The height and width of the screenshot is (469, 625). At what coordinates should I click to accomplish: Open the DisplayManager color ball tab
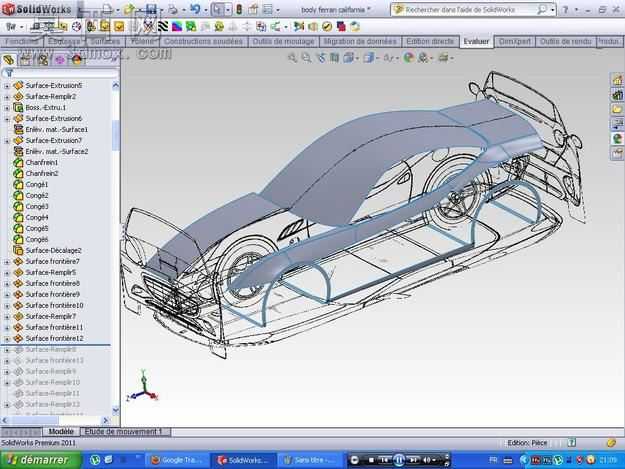[x=77, y=60]
